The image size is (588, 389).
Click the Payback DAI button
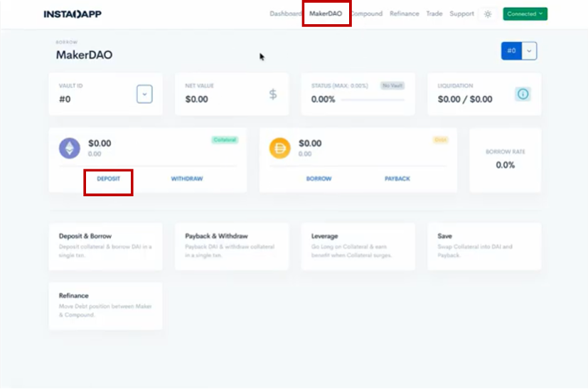(397, 178)
